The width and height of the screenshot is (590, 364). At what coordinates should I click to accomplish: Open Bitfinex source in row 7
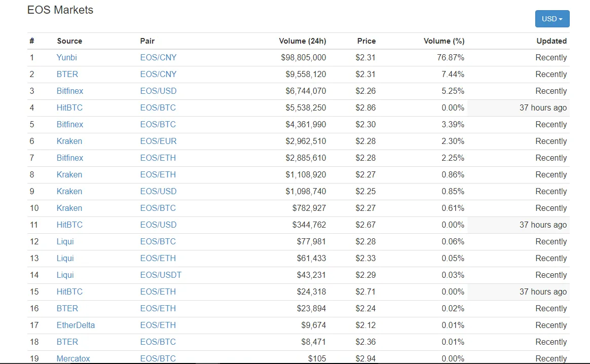(x=70, y=158)
